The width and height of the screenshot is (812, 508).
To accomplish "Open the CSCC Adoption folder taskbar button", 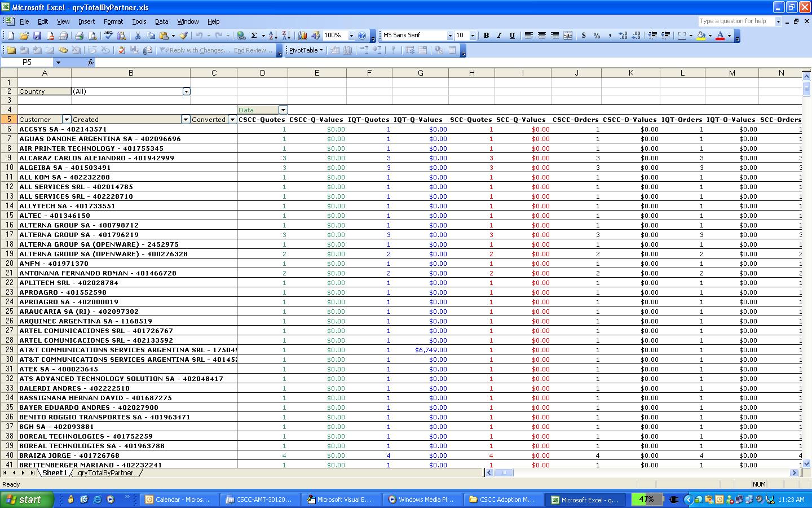I will click(x=502, y=500).
